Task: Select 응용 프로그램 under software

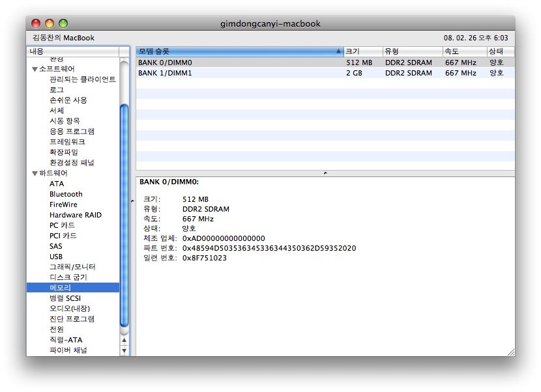Action: tap(72, 132)
